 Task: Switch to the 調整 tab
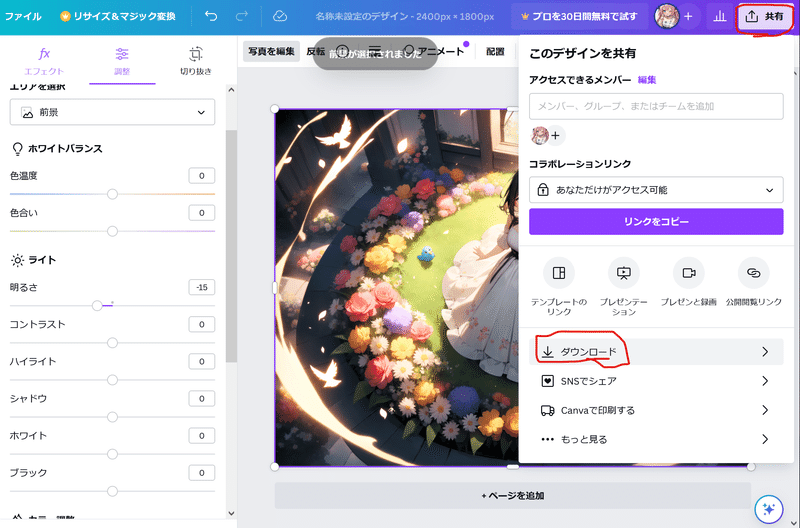tap(122, 61)
